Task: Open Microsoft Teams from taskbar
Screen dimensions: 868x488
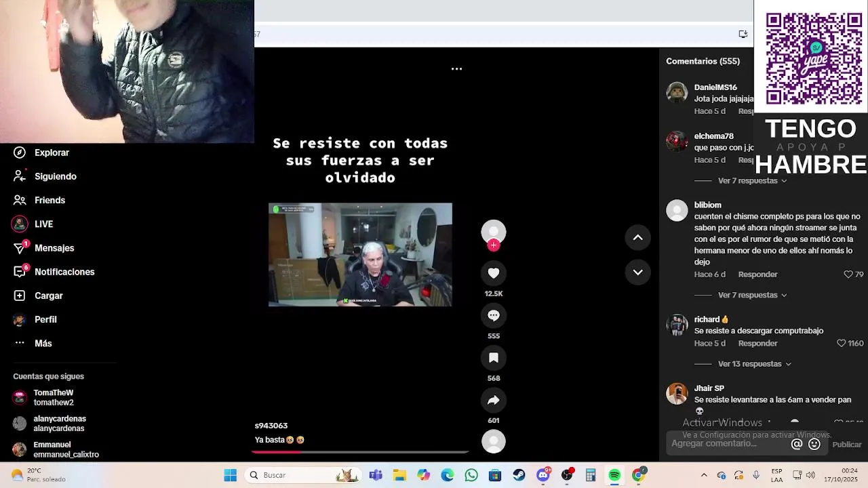Action: pyautogui.click(x=376, y=475)
